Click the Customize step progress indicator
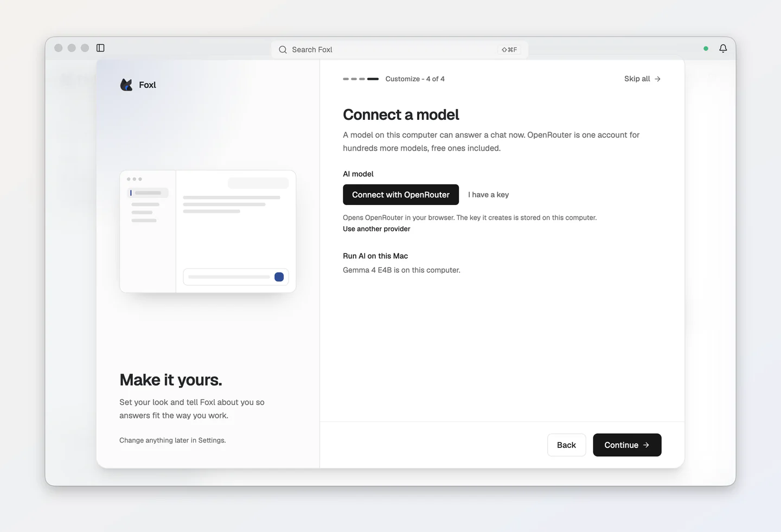This screenshot has width=781, height=532. coord(361,79)
